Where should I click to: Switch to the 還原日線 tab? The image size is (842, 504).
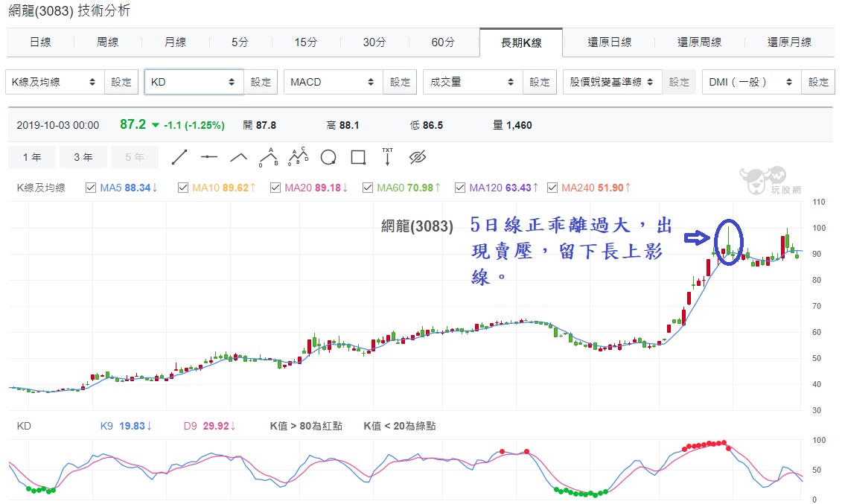(x=610, y=42)
